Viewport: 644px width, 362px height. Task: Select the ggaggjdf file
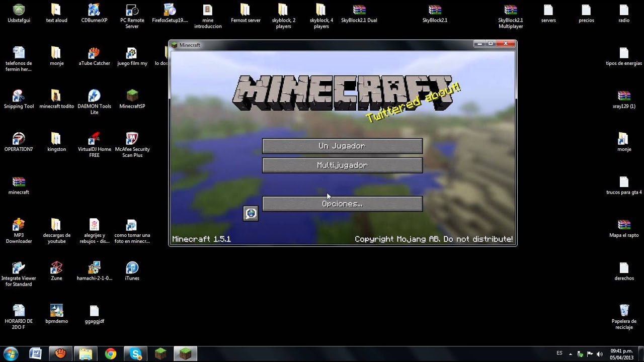tap(94, 314)
